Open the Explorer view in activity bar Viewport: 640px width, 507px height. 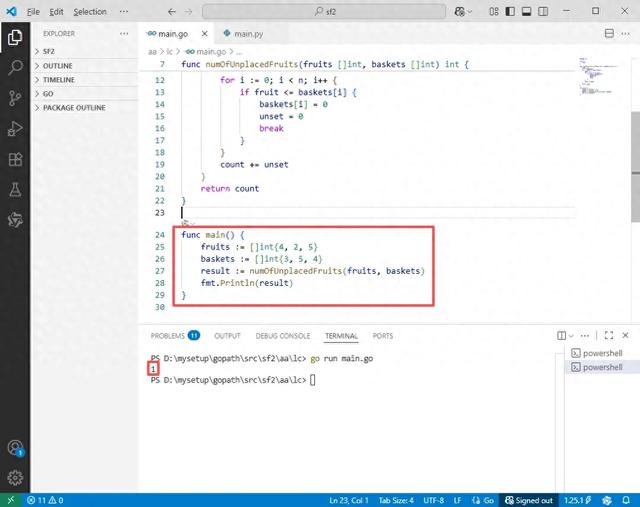coord(15,38)
